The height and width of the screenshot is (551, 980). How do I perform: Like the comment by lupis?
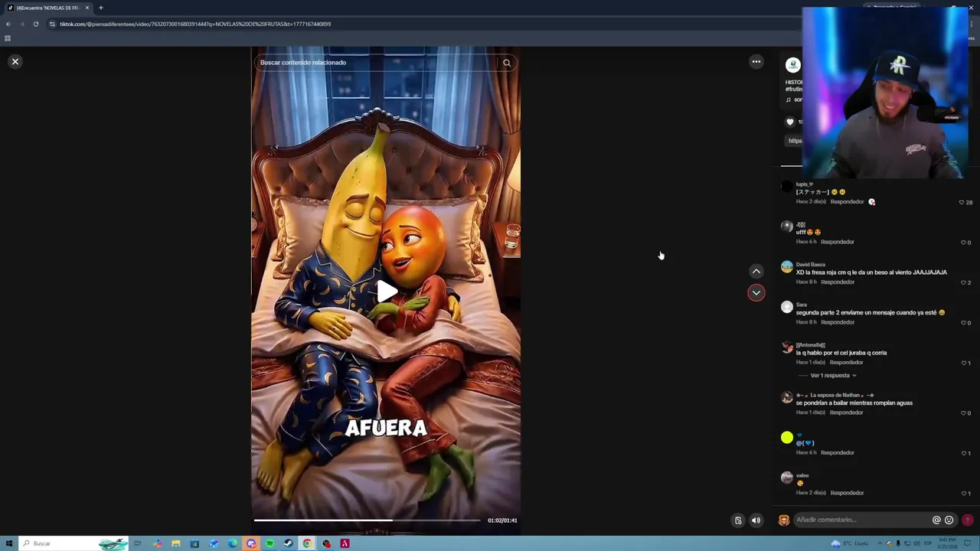962,202
